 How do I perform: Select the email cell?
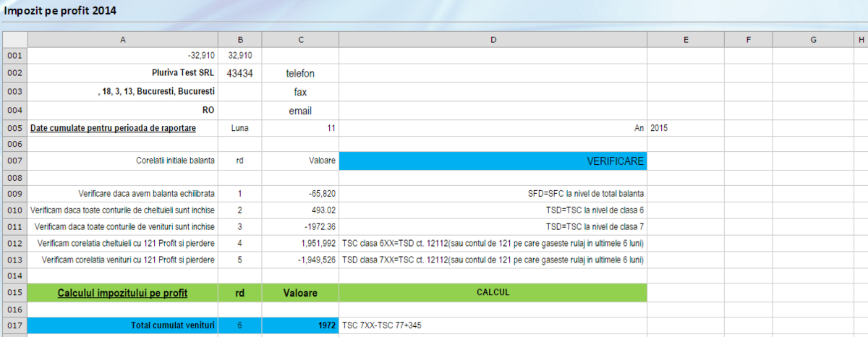(300, 111)
